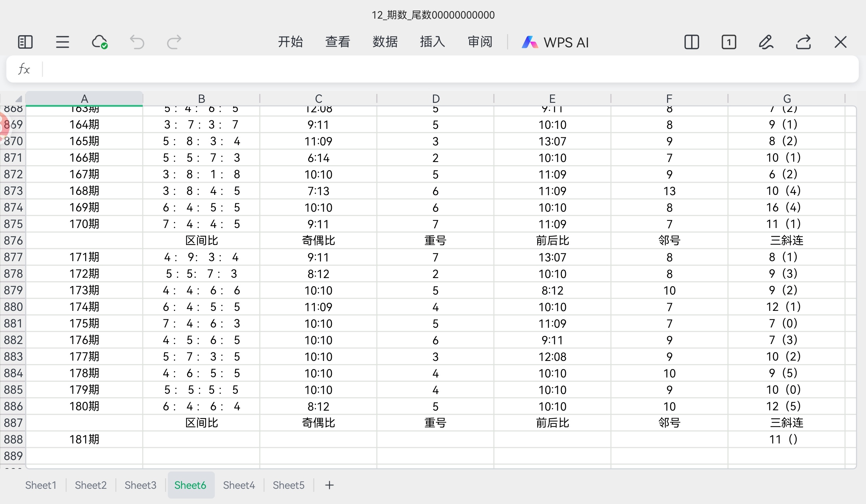
Task: Select row 887 header
Action: click(13, 422)
